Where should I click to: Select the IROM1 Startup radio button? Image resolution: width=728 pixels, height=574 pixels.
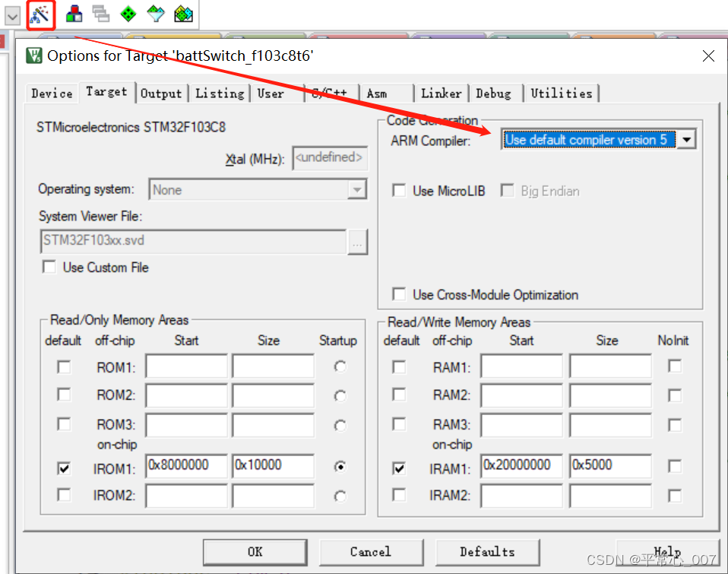pos(340,466)
